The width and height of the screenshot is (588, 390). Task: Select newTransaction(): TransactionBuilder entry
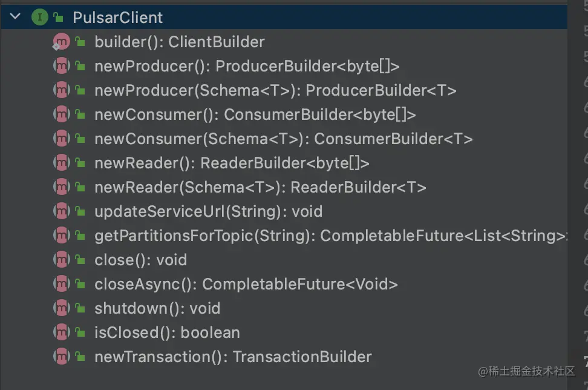pyautogui.click(x=233, y=357)
